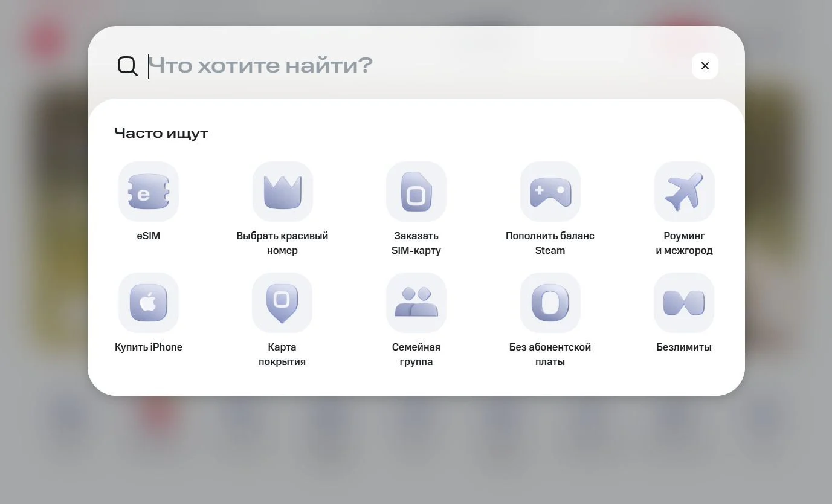The width and height of the screenshot is (832, 504).
Task: Follow the "Выбрать красивый номер" link
Action: [x=282, y=243]
